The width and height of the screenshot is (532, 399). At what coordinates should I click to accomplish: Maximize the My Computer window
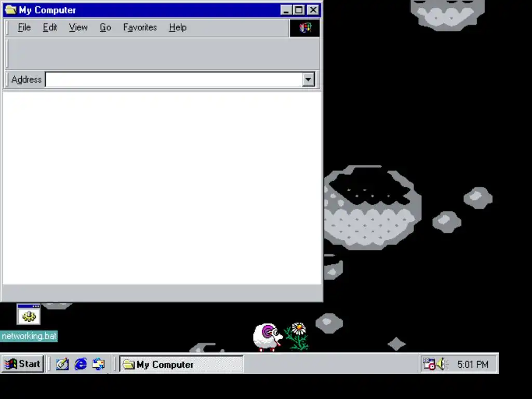299,10
